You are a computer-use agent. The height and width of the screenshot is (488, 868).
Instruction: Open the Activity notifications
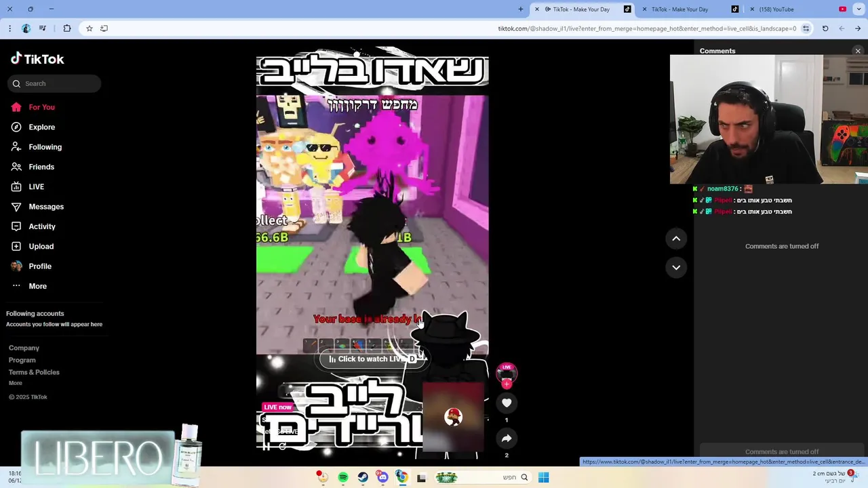pyautogui.click(x=33, y=226)
